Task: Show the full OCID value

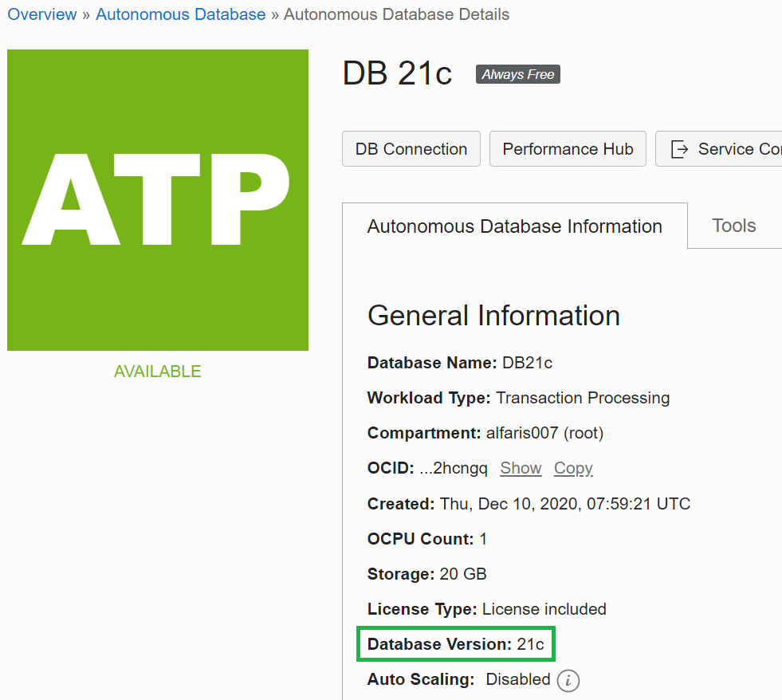Action: 521,468
